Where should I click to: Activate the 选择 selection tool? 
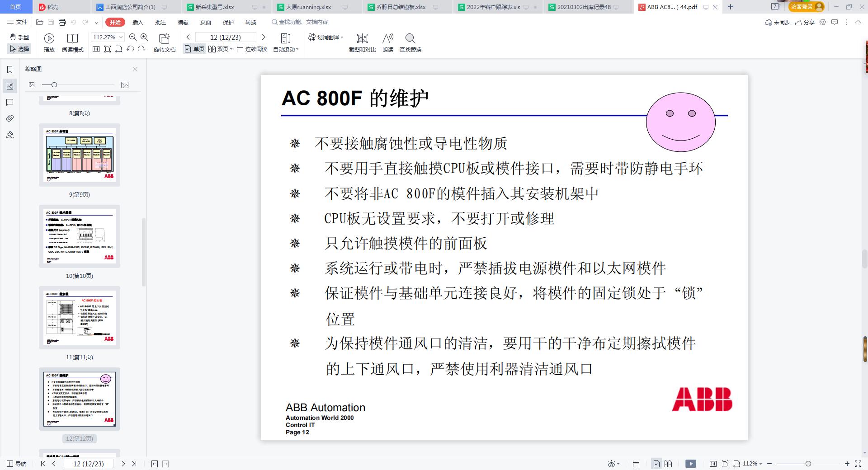(x=19, y=49)
